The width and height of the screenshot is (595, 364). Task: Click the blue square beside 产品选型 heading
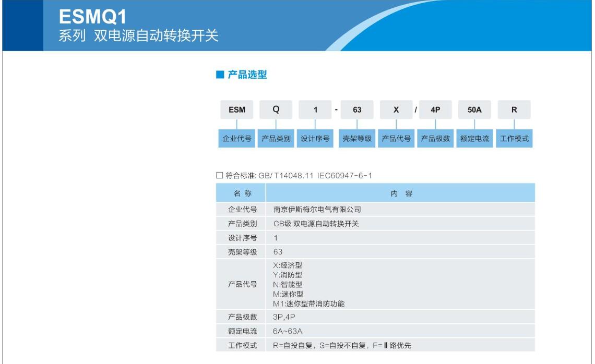(220, 75)
